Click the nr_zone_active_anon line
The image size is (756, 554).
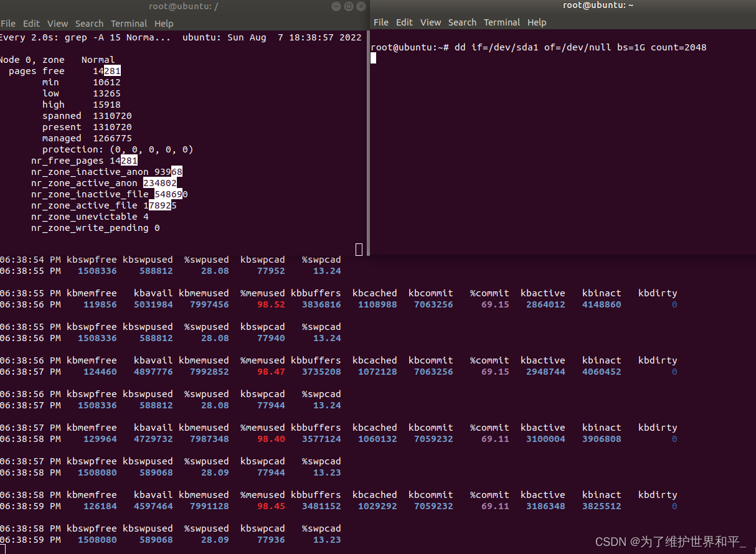point(104,183)
